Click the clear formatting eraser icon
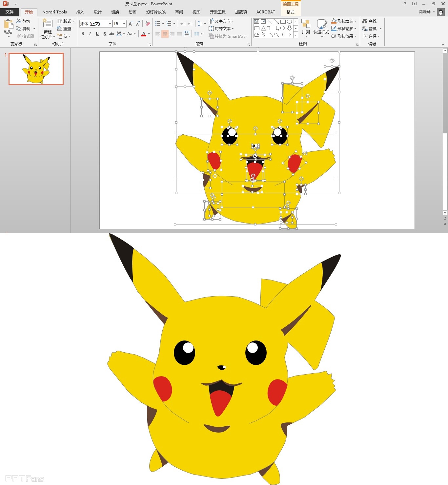 click(148, 24)
